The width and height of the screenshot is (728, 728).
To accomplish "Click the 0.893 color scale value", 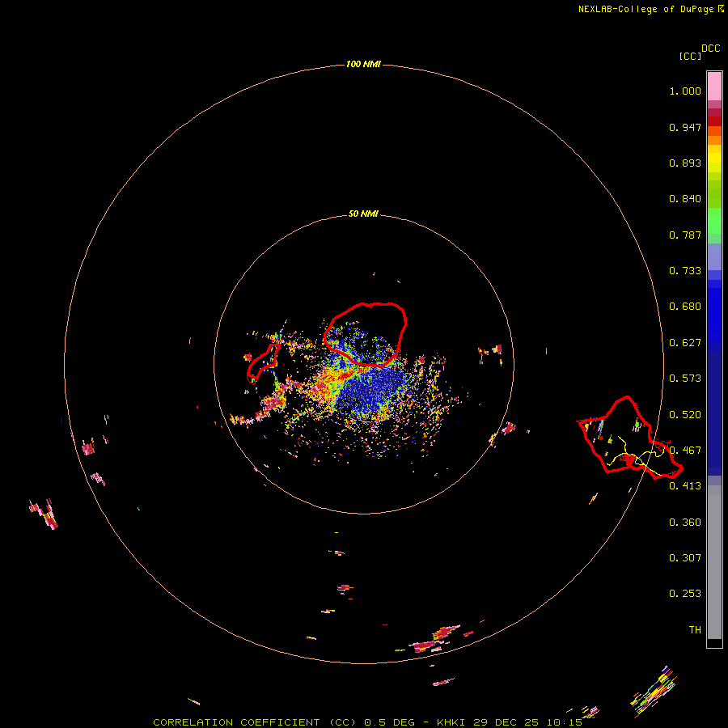I will pos(685,163).
